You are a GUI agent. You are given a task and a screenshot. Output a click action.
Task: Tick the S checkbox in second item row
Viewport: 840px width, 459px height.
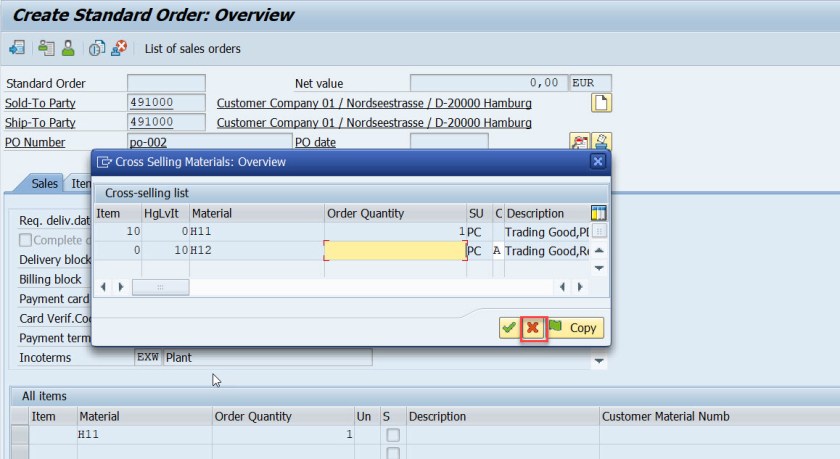[393, 453]
